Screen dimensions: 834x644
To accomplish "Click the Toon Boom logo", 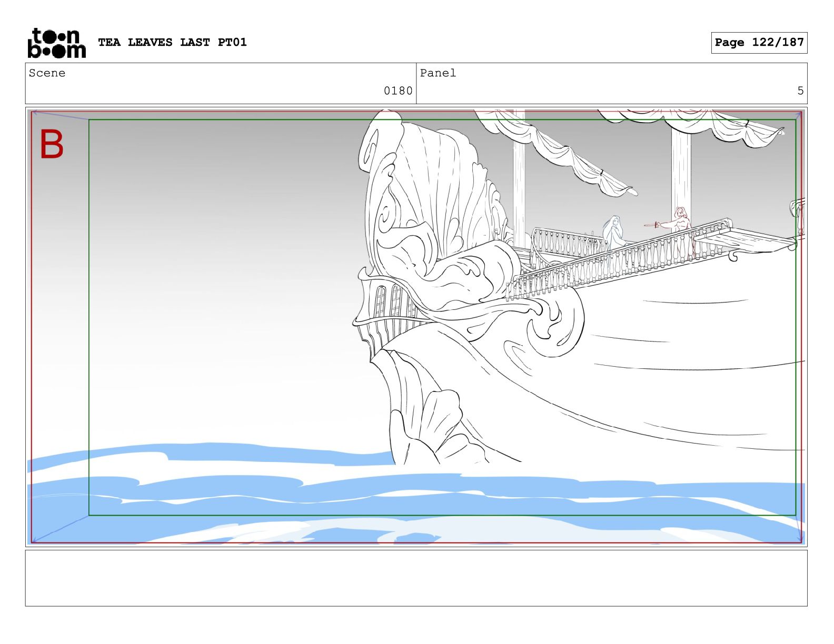I will (x=56, y=43).
